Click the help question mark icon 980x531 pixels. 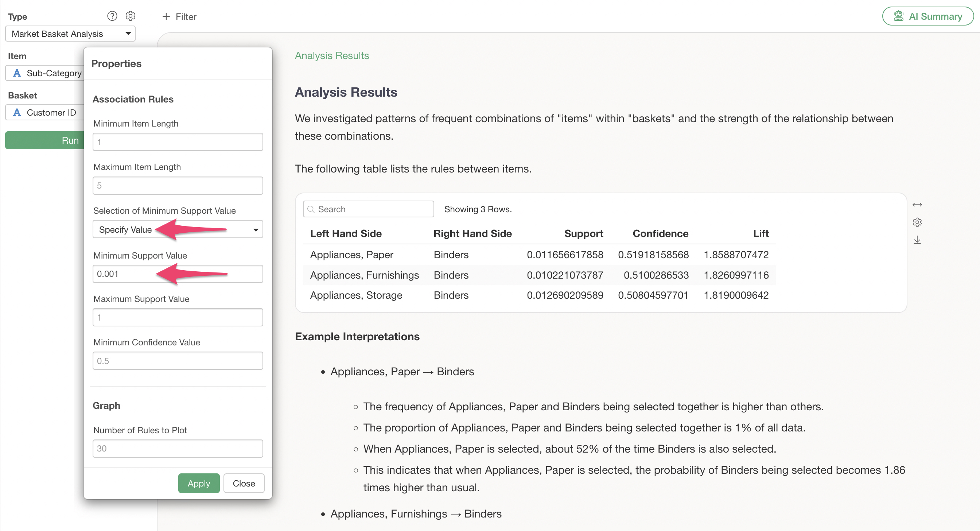click(112, 16)
